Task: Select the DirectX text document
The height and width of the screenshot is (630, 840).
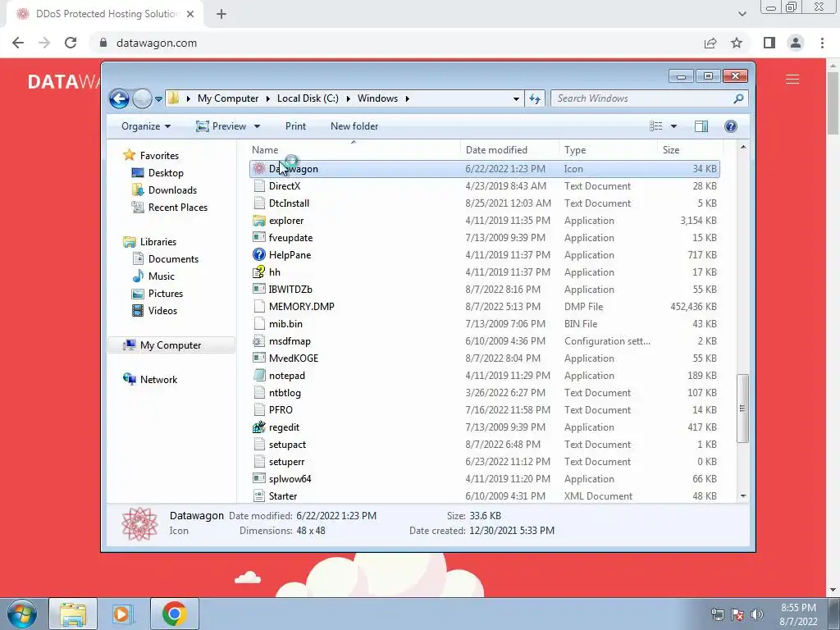Action: 484,186
